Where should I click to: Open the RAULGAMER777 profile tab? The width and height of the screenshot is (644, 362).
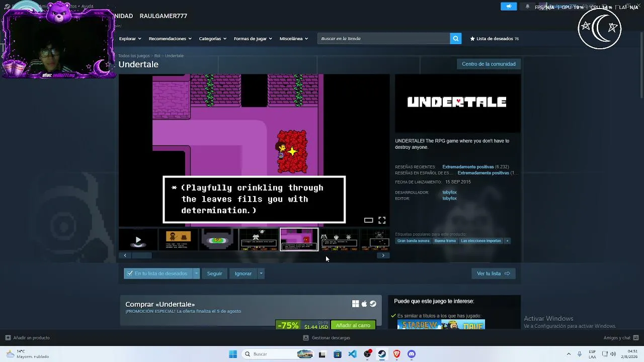pos(163,16)
